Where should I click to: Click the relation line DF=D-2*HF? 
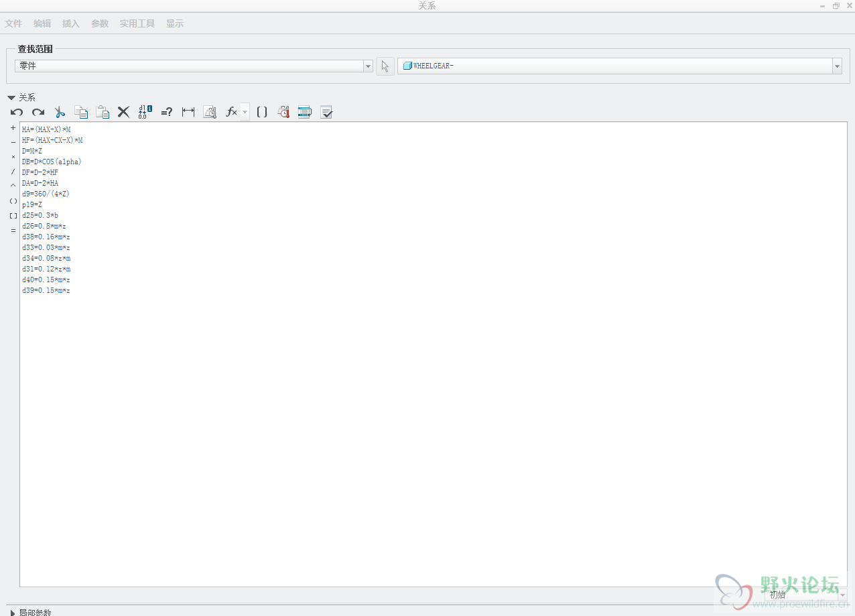click(x=40, y=172)
